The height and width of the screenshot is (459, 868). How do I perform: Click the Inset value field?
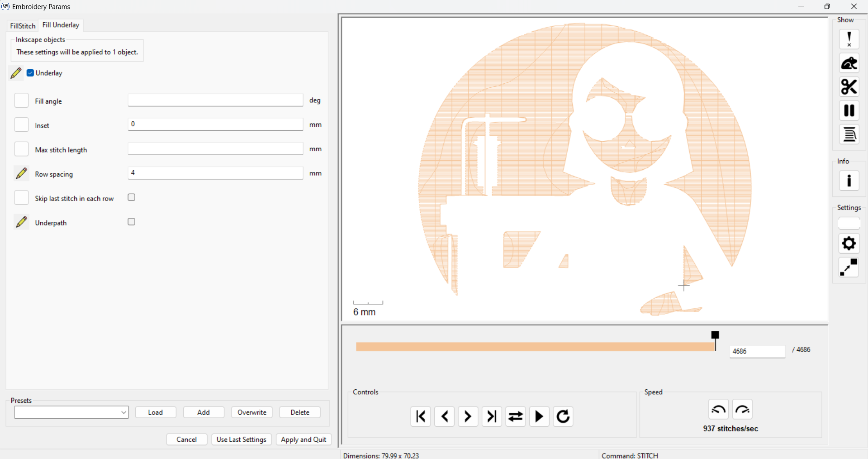[x=215, y=124]
